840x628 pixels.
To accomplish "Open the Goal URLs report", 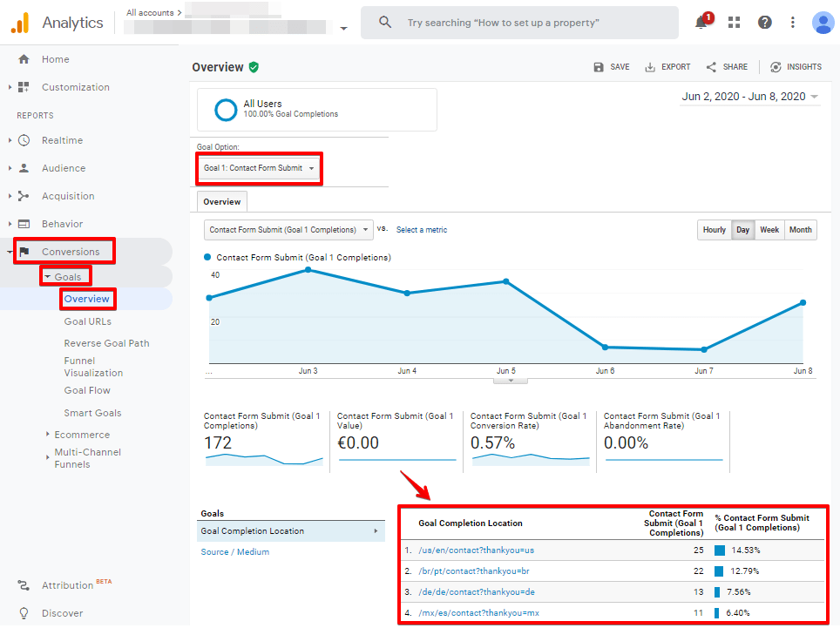I will [87, 321].
